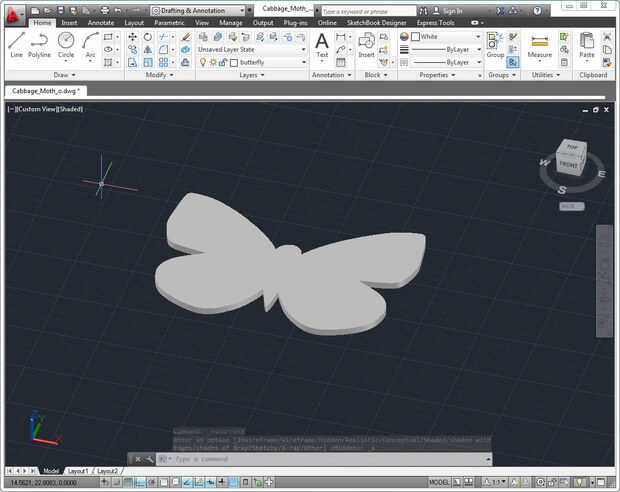The image size is (620, 492).
Task: Select the Rotate tool in Modify panel
Action: click(147, 37)
